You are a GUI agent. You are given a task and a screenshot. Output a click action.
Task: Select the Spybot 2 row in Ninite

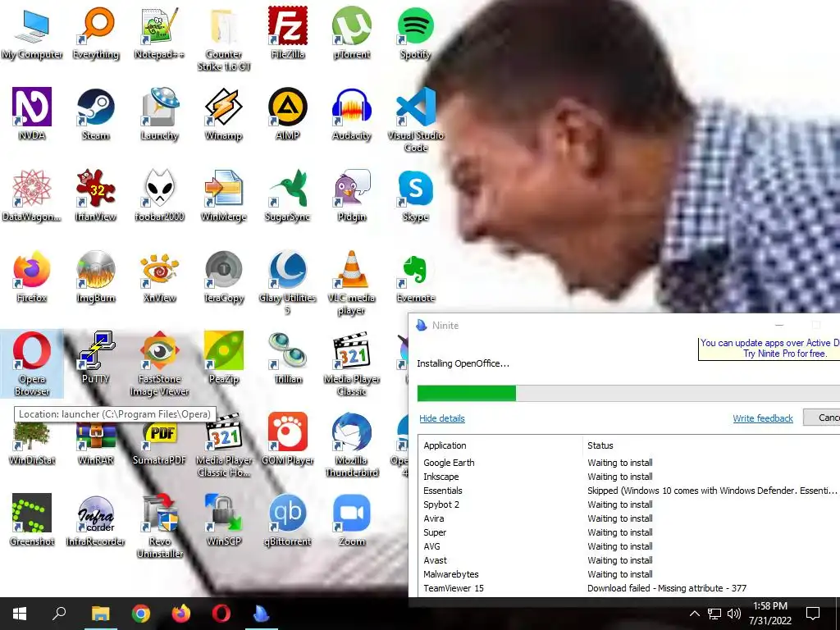pos(629,504)
